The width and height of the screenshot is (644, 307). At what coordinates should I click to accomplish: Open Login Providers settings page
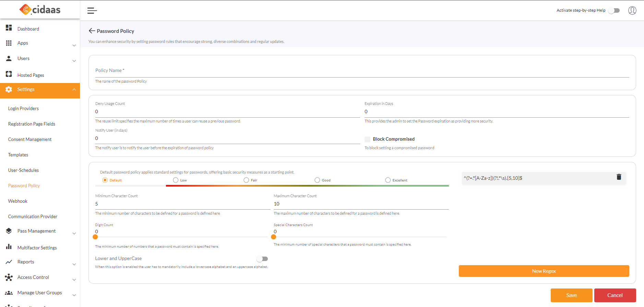(x=23, y=108)
